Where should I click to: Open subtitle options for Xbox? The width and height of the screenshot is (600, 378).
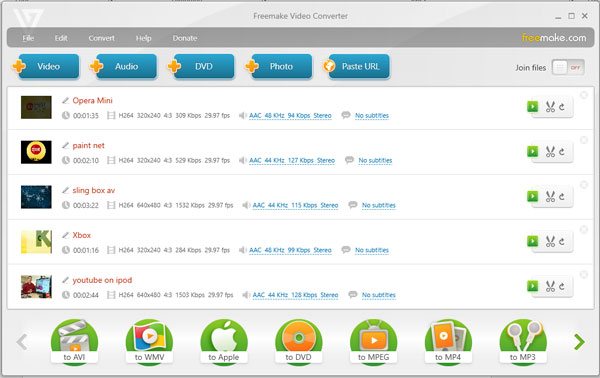[x=372, y=250]
